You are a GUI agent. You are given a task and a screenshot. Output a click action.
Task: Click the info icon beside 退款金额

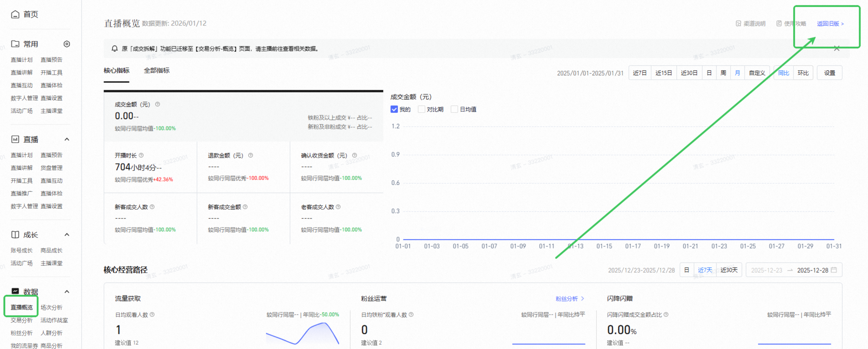click(x=251, y=155)
